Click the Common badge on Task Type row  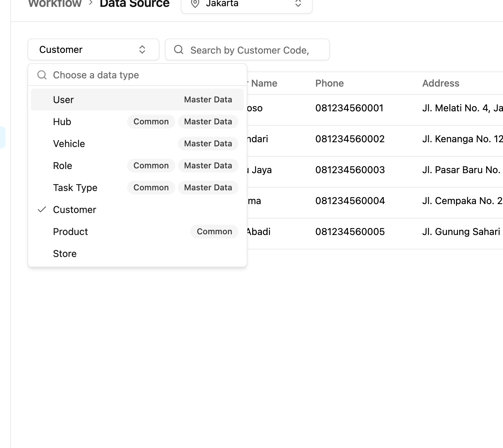click(x=151, y=188)
